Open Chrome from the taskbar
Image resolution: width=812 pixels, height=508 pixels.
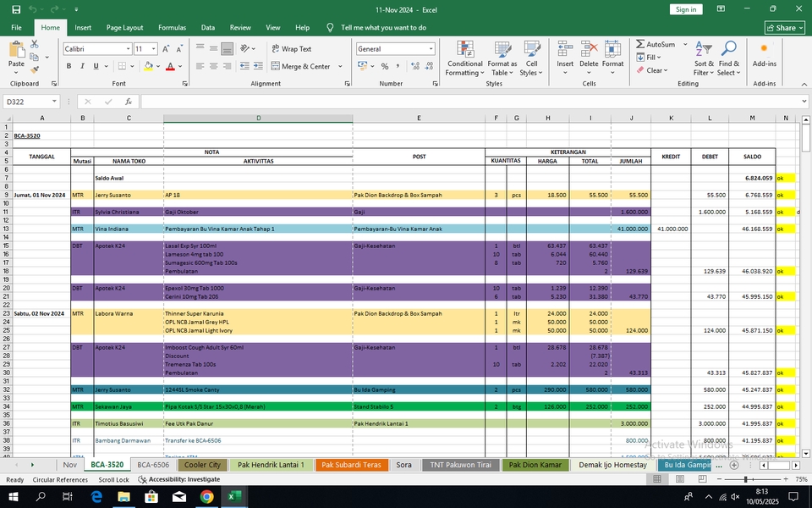pyautogui.click(x=206, y=497)
